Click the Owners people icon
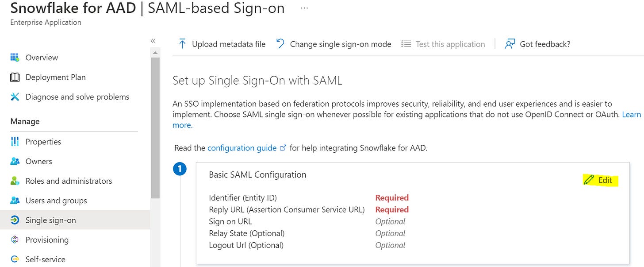Screen dimensions: 644x267 [x=15, y=162]
